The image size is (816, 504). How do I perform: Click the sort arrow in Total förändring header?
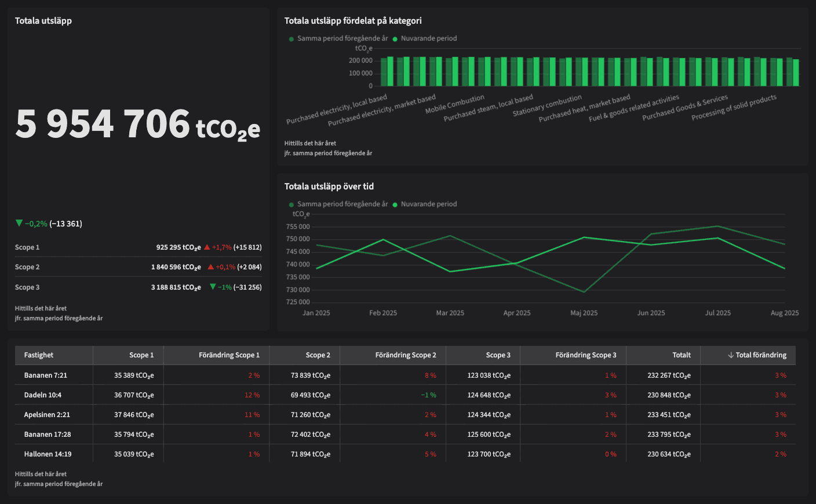tap(731, 355)
